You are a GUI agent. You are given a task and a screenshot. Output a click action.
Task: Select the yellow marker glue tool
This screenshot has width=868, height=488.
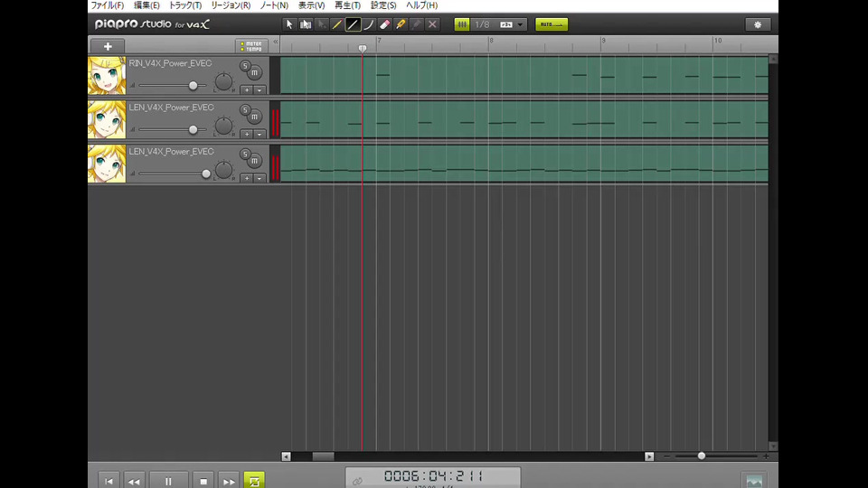click(x=401, y=24)
